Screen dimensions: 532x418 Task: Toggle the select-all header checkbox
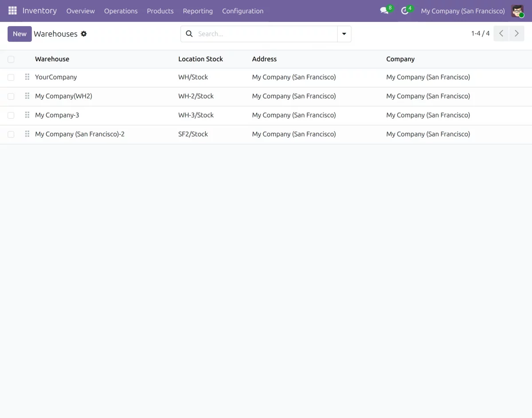tap(11, 59)
